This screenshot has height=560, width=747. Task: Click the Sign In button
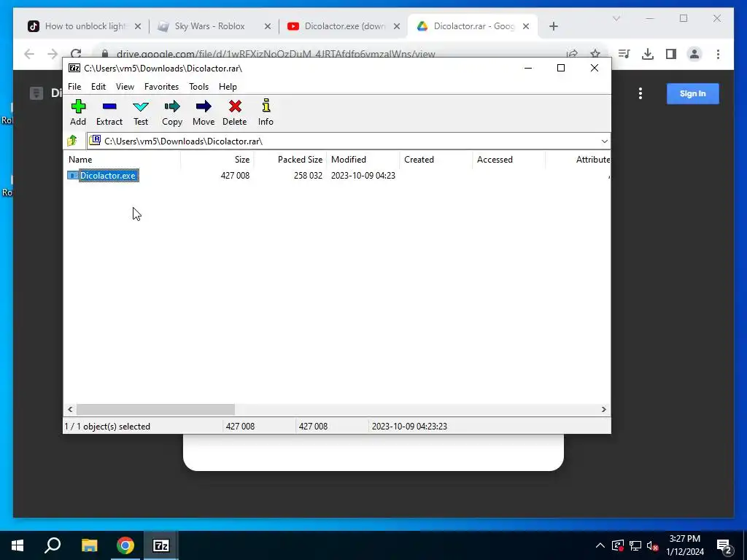tap(693, 93)
